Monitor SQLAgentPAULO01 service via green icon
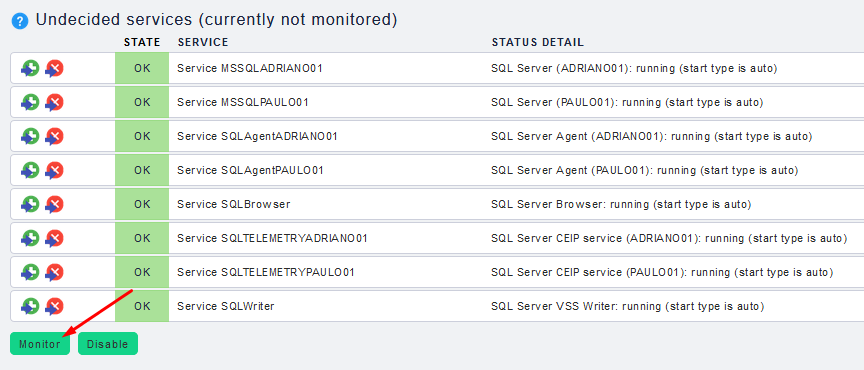 click(30, 170)
